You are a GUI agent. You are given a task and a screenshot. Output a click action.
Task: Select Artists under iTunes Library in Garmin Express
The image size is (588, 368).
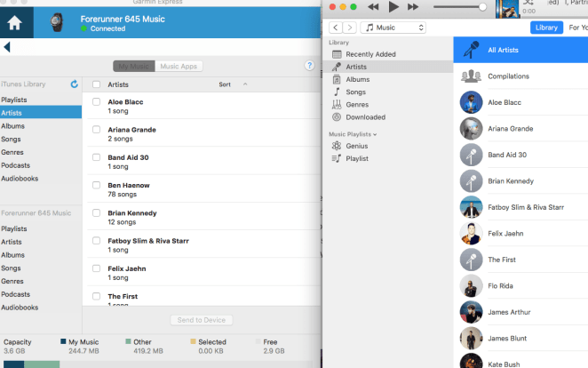click(41, 113)
